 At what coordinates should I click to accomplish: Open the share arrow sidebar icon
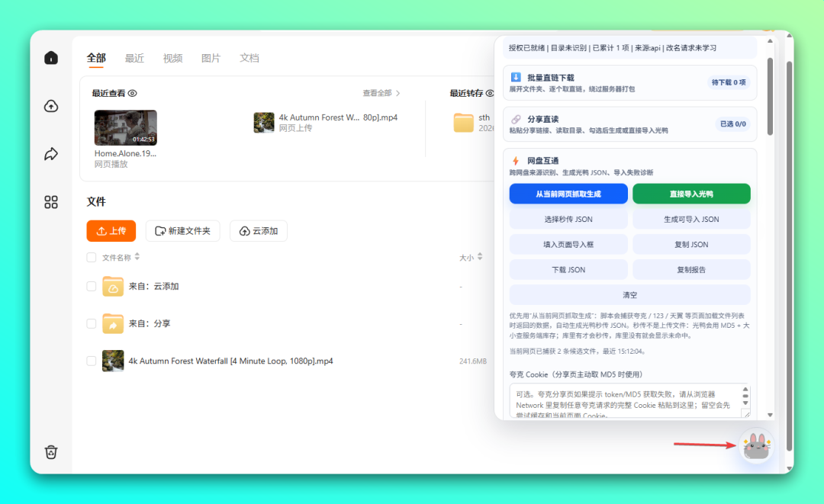click(x=51, y=154)
